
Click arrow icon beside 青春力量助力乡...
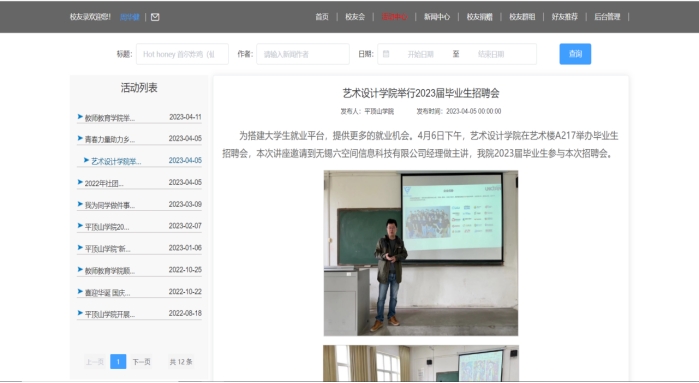(80, 138)
